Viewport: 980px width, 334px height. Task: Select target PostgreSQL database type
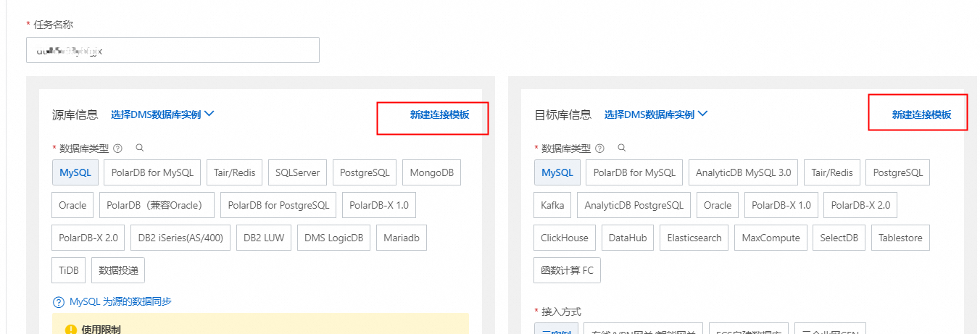(898, 172)
